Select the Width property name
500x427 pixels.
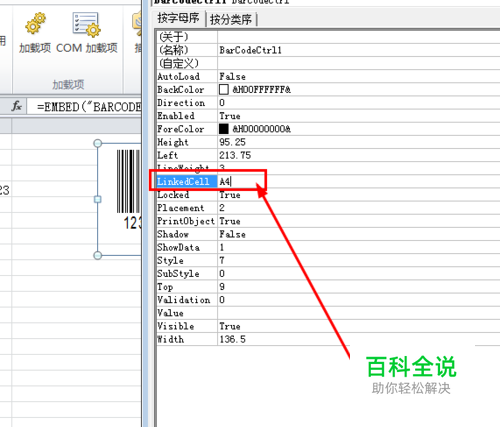pyautogui.click(x=170, y=339)
